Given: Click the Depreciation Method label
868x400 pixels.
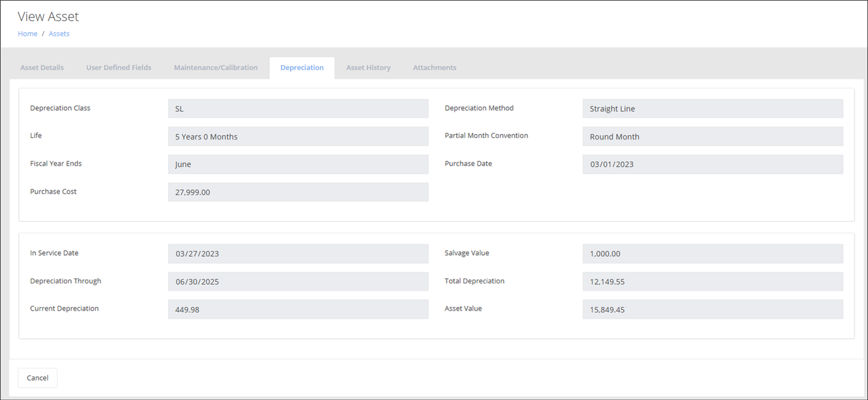Looking at the screenshot, I should tap(479, 108).
